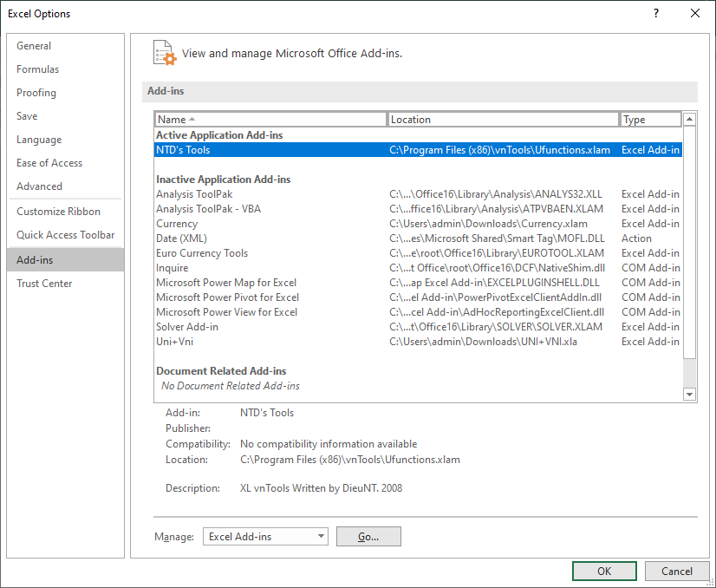Open the Manage dropdown list

265,537
